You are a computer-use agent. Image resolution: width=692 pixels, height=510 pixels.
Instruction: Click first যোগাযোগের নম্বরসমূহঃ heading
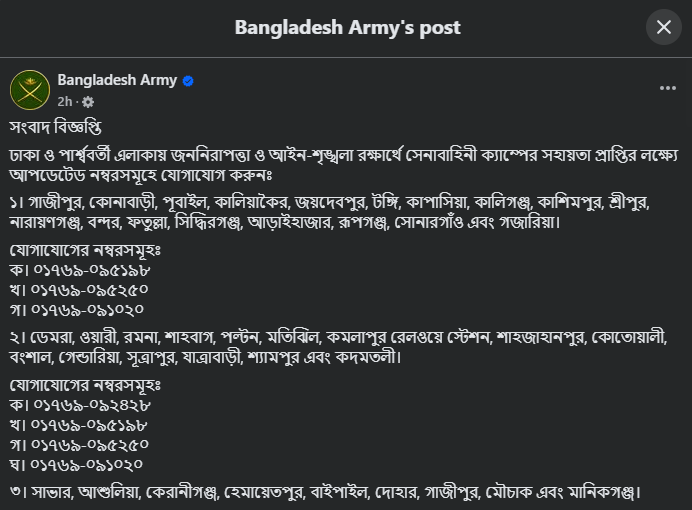click(x=85, y=248)
